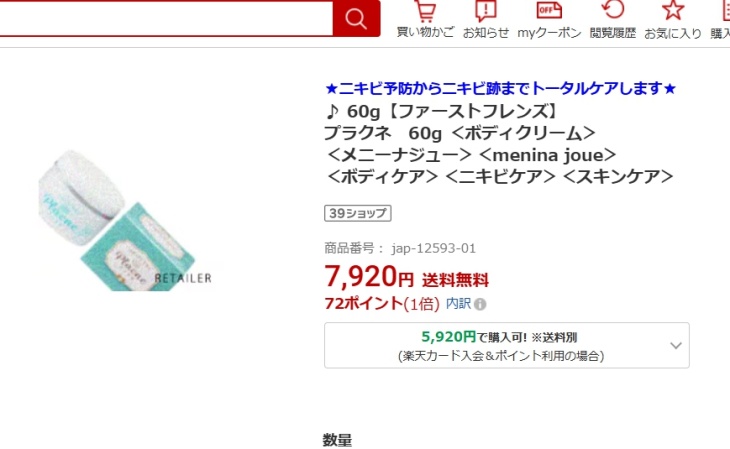Click the info icon beside 内訳

[480, 304]
